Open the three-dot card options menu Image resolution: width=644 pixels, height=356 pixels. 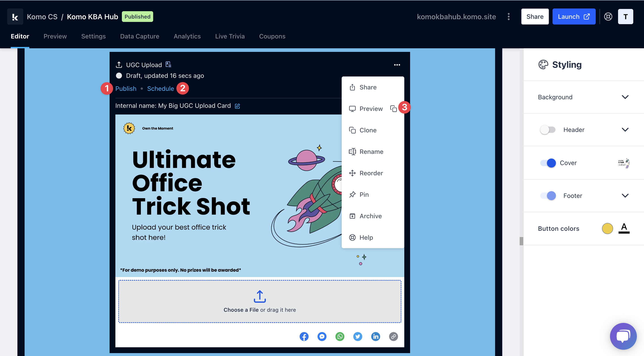pyautogui.click(x=397, y=65)
